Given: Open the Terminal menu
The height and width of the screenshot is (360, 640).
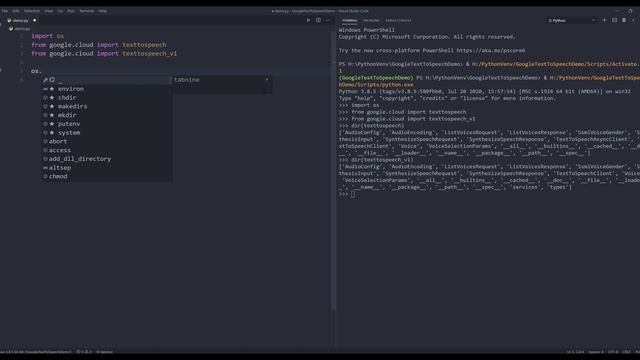Looking at the screenshot, I should pos(87,11).
